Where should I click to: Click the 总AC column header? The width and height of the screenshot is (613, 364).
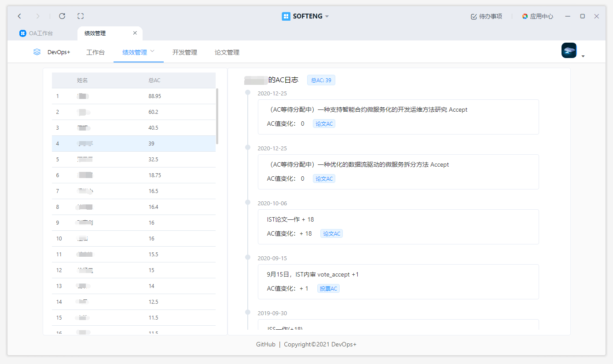coord(154,80)
